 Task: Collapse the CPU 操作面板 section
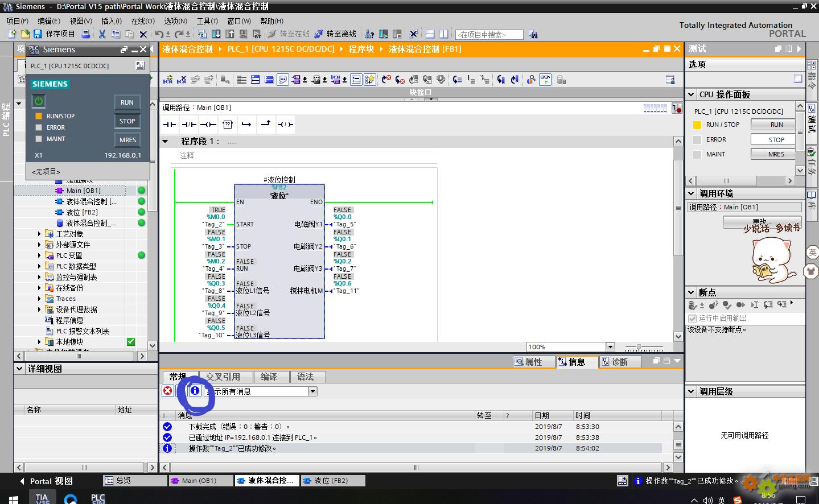click(x=691, y=94)
